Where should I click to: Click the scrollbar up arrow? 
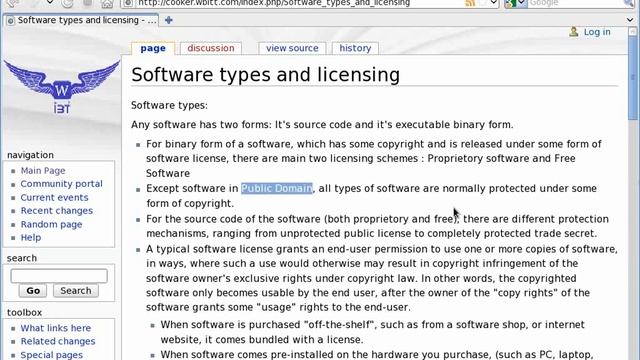click(x=633, y=31)
